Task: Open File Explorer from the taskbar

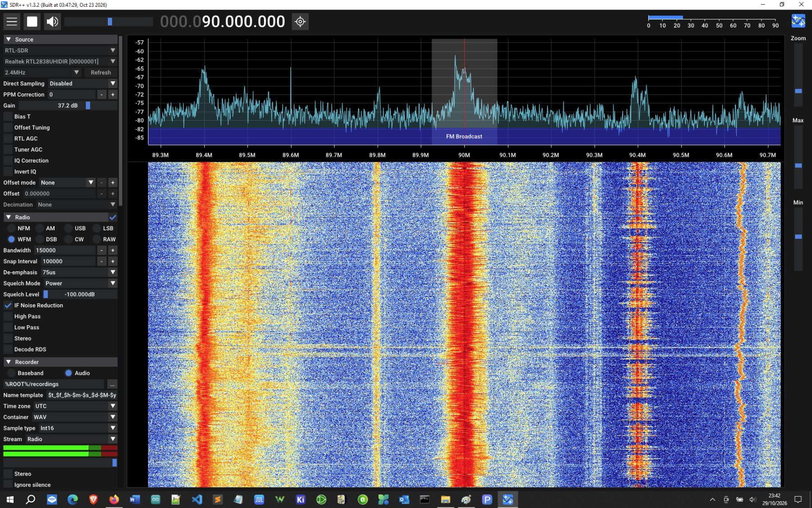Action: [446, 499]
